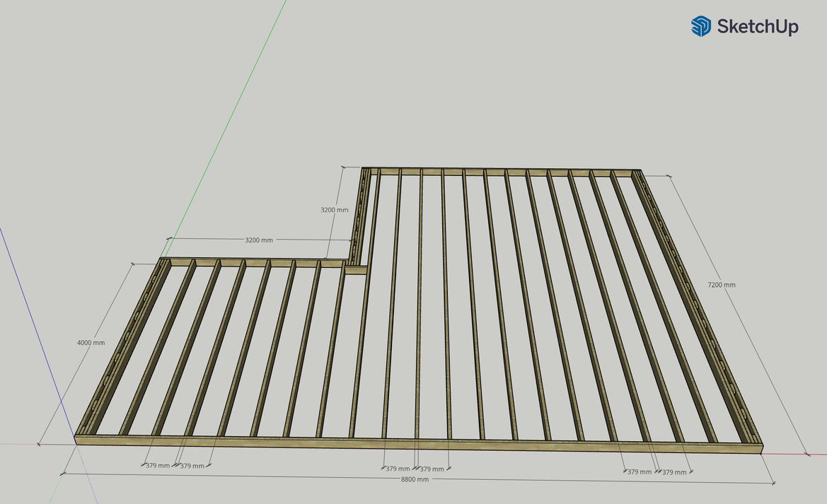Click the SketchUp wordmark text
827x504 pixels.
point(758,27)
